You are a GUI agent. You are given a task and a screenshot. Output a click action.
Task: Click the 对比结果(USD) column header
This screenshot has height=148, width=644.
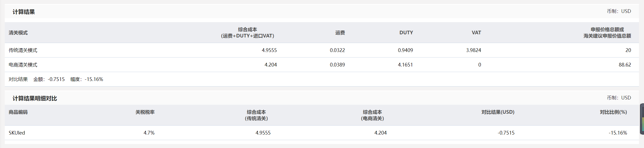pos(498,112)
